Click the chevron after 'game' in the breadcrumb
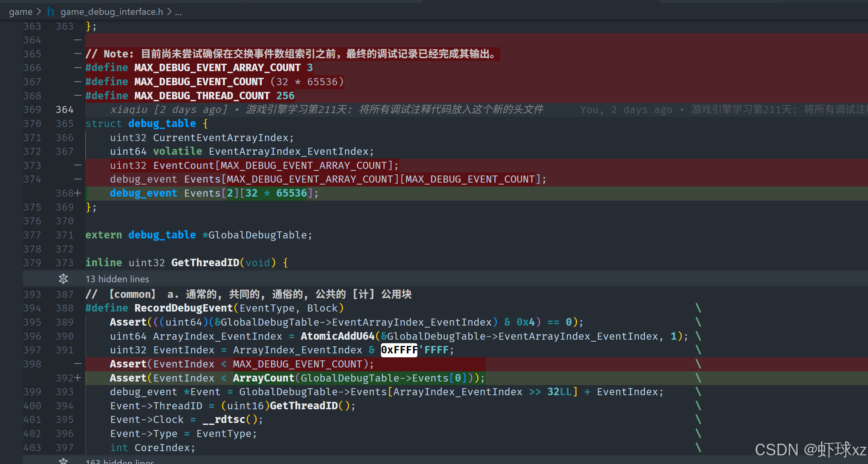The width and height of the screenshot is (868, 464). 39,12
